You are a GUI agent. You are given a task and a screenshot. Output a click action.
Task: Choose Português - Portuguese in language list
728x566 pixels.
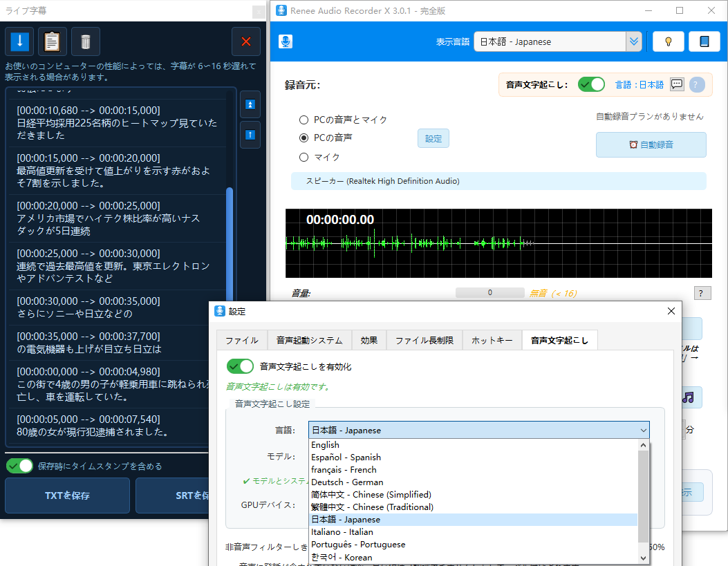coord(473,545)
